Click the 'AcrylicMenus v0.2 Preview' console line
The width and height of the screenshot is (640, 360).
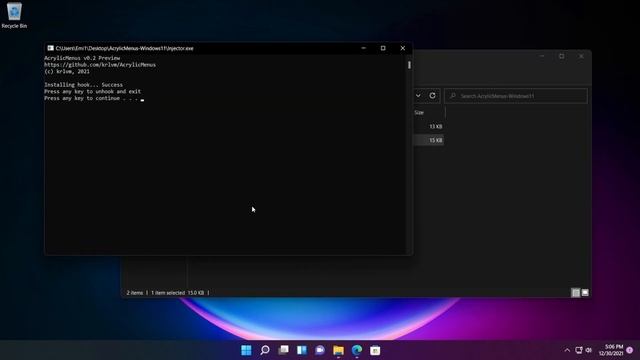(x=82, y=58)
